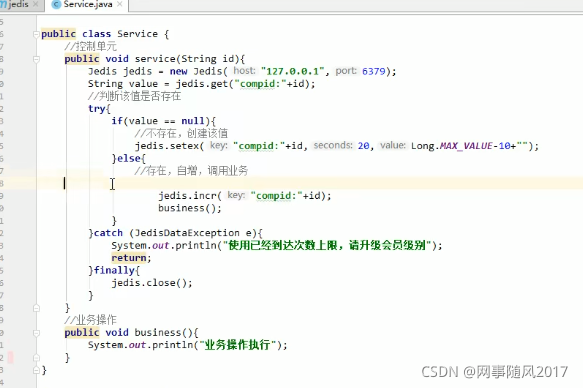Click the 'jedis.close();' statement
Viewport: 583px width, 388px height.
152,283
